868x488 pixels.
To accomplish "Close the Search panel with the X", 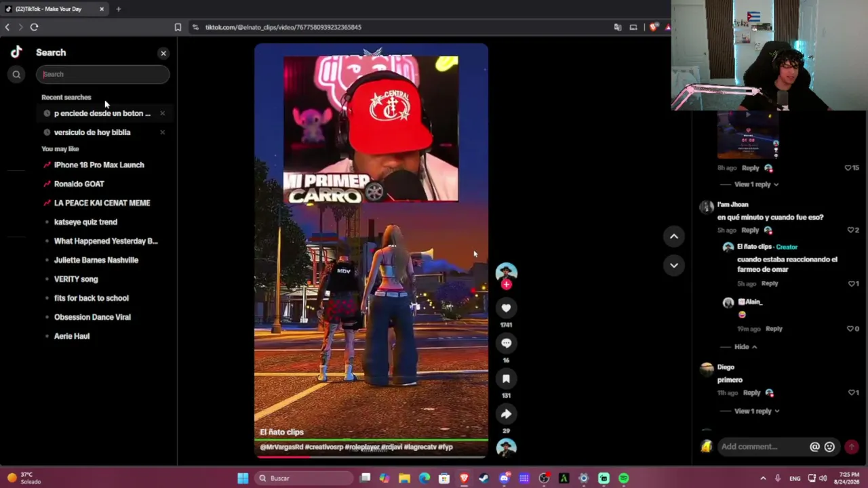I will tap(163, 53).
